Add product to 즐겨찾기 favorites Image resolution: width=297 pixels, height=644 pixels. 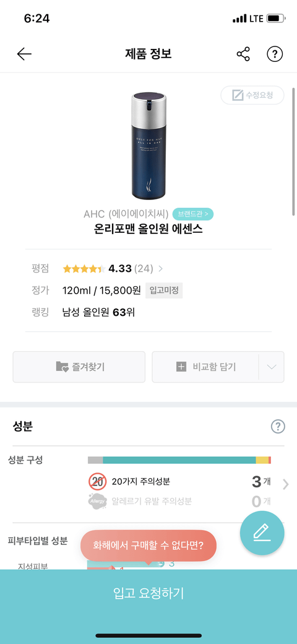79,367
